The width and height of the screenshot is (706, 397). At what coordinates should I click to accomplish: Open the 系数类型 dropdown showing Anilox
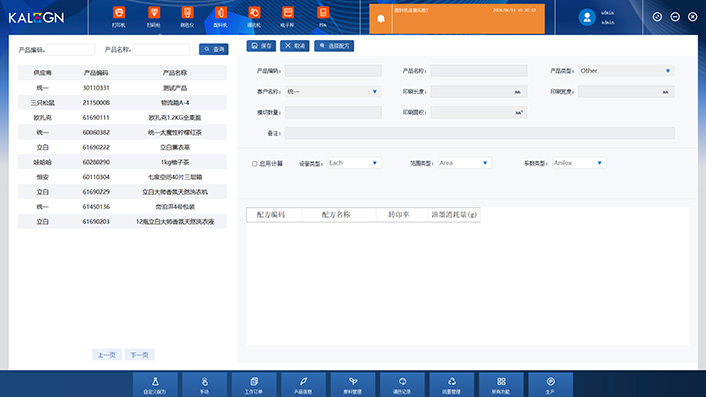click(579, 163)
